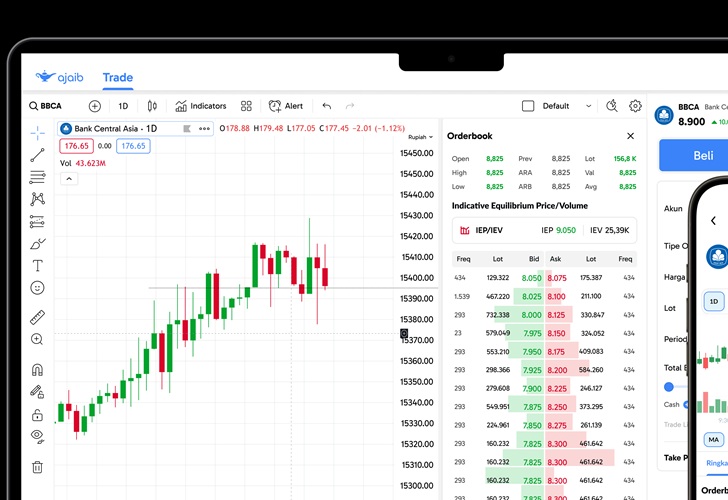Click the ajaib logo

59,77
